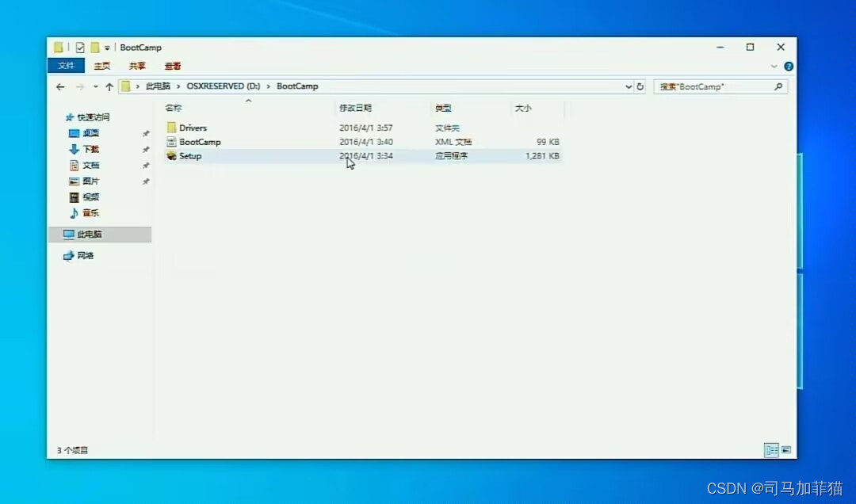Select Quick access in navigation pane
Screen dimensions: 856x504
coord(94,117)
